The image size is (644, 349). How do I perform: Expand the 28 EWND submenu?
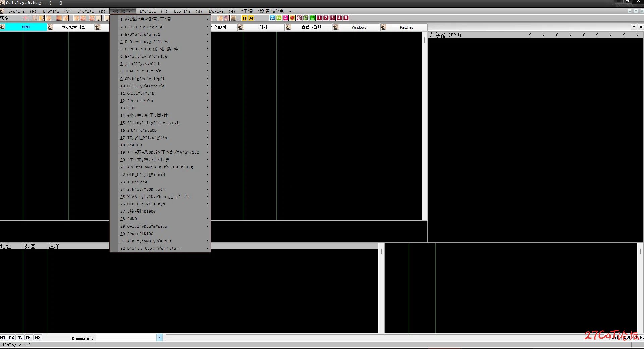tap(160, 219)
